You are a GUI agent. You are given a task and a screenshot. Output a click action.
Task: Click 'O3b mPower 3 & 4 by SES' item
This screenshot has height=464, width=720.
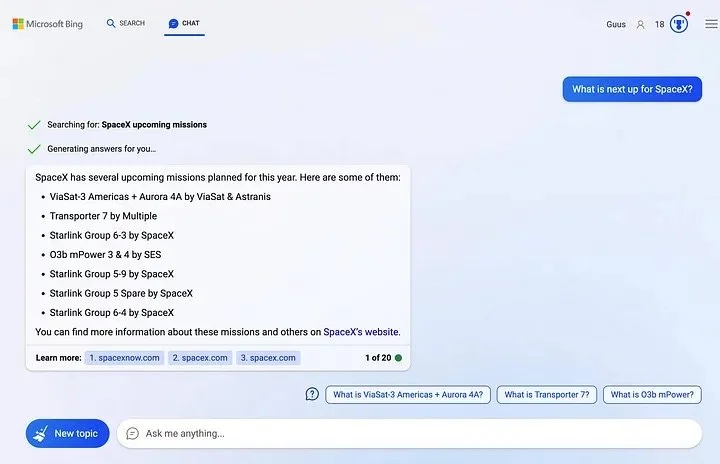point(105,255)
